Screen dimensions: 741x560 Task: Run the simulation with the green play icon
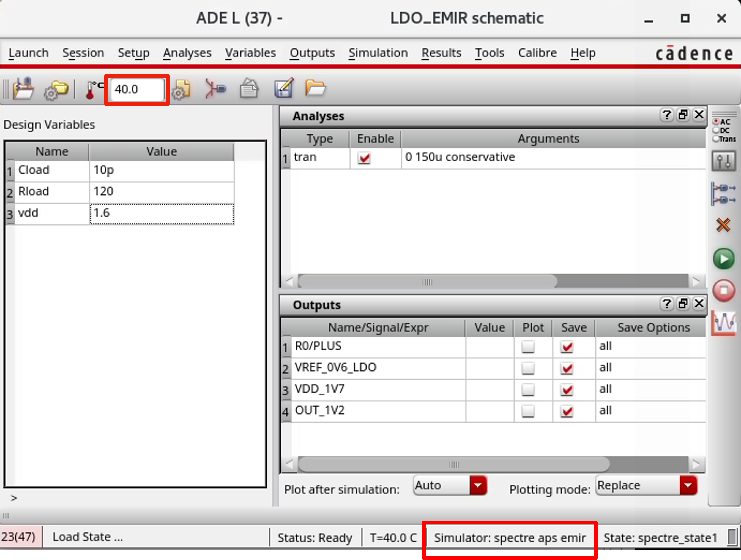point(724,258)
